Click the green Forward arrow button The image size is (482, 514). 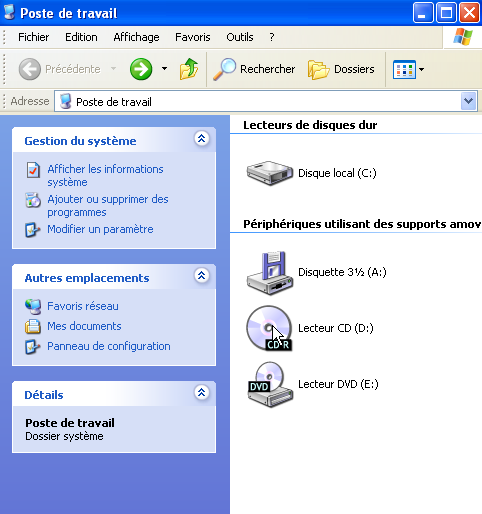click(141, 69)
